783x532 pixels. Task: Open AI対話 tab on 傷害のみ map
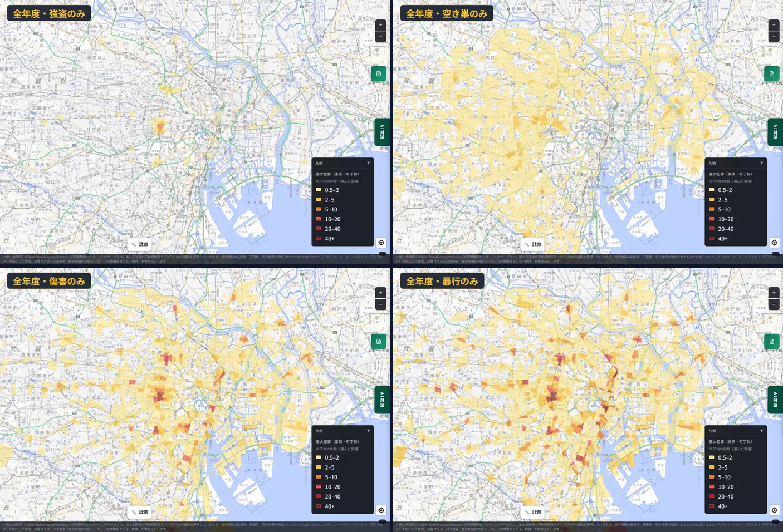pos(382,400)
